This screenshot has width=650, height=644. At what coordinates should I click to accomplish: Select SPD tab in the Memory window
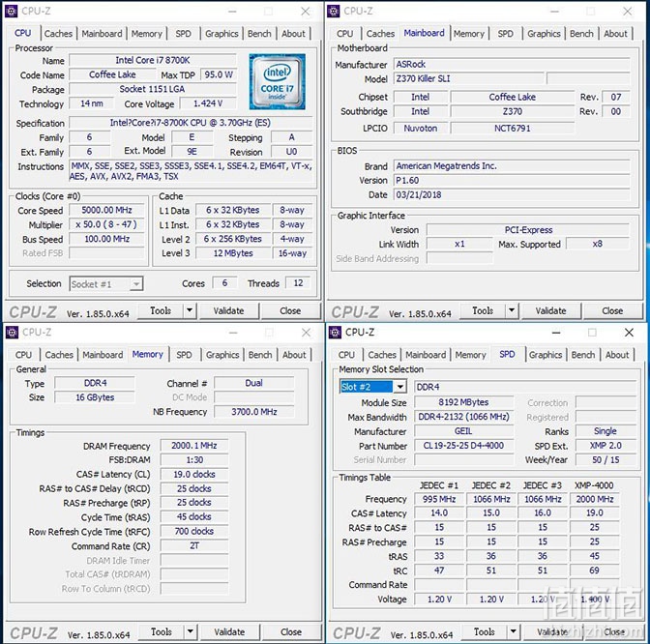pyautogui.click(x=184, y=355)
